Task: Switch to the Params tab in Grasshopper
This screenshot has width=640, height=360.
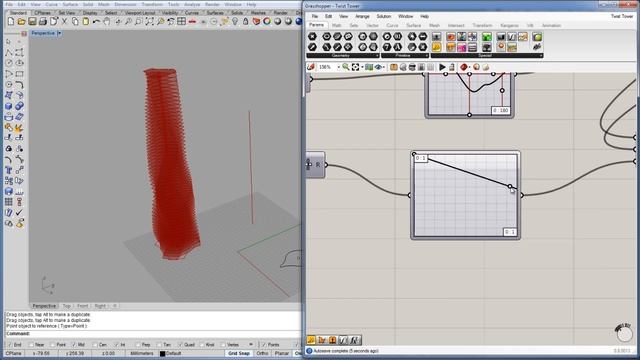Action: coord(316,25)
